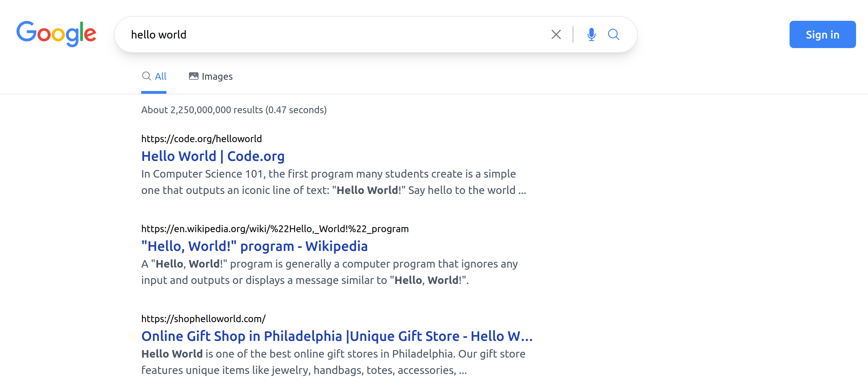The width and height of the screenshot is (868, 391).
Task: Click the en.wikipedia.org URL text
Action: pyautogui.click(x=275, y=229)
